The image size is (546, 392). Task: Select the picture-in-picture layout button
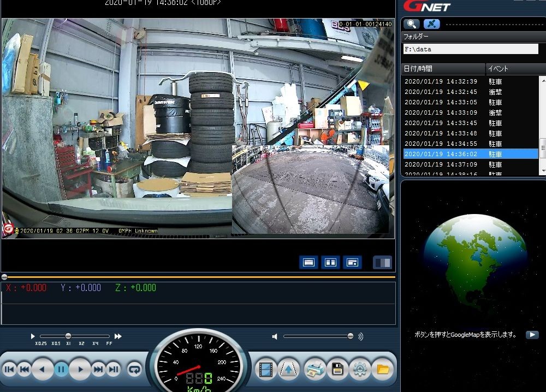click(x=352, y=262)
